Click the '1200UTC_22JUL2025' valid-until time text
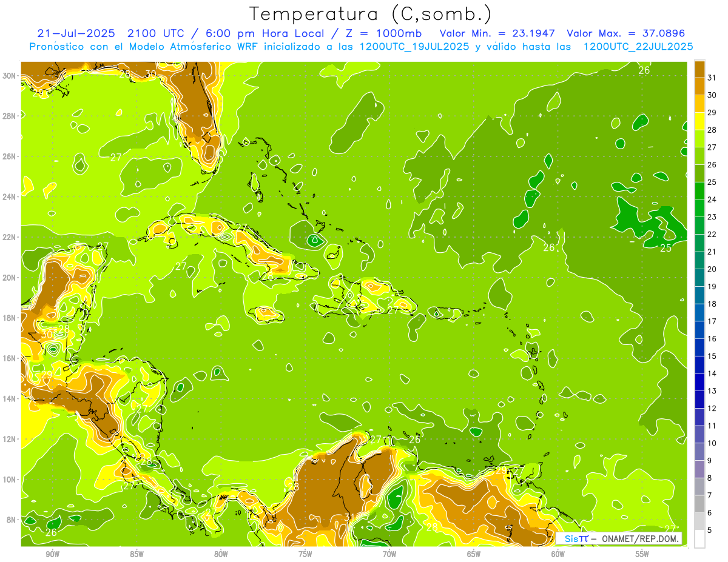 coord(638,47)
